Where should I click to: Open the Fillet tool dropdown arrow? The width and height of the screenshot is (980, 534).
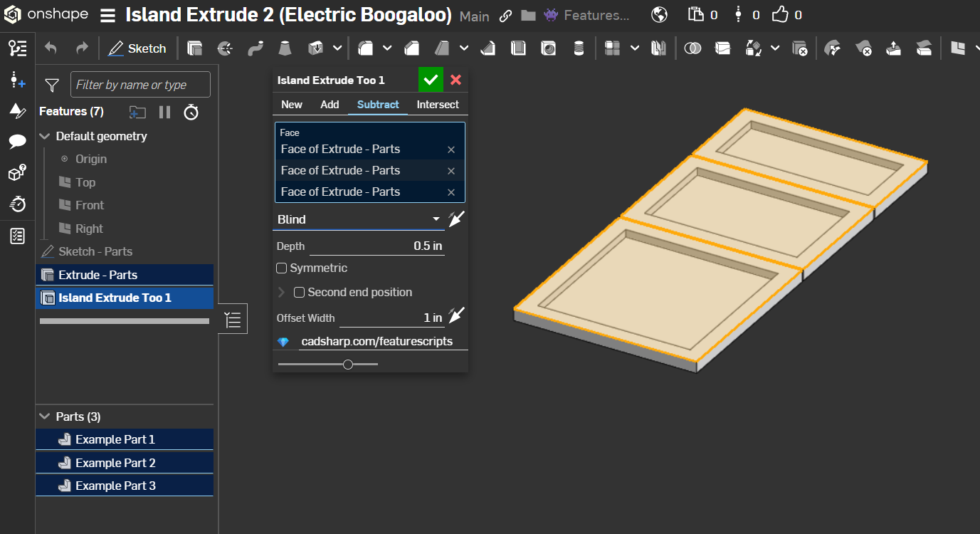tap(387, 48)
